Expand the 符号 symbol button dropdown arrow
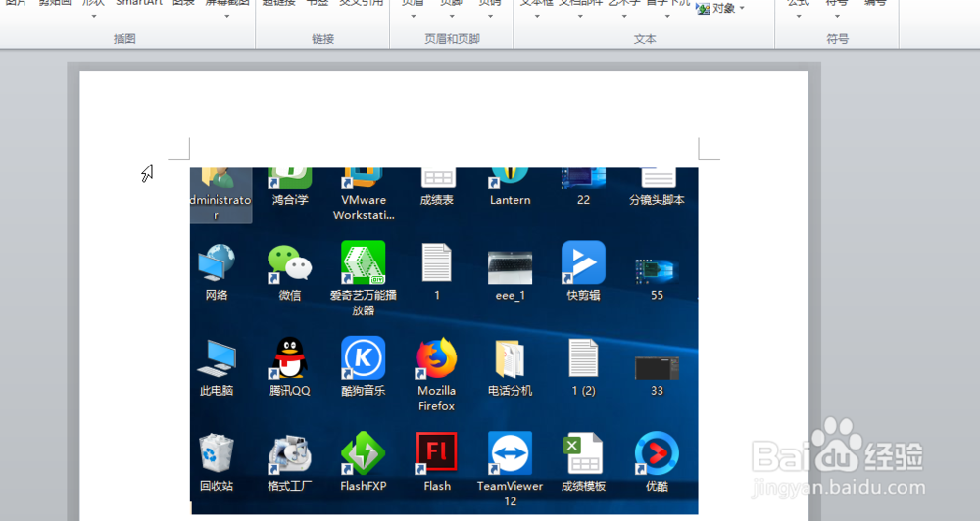This screenshot has height=521, width=980. [x=837, y=16]
